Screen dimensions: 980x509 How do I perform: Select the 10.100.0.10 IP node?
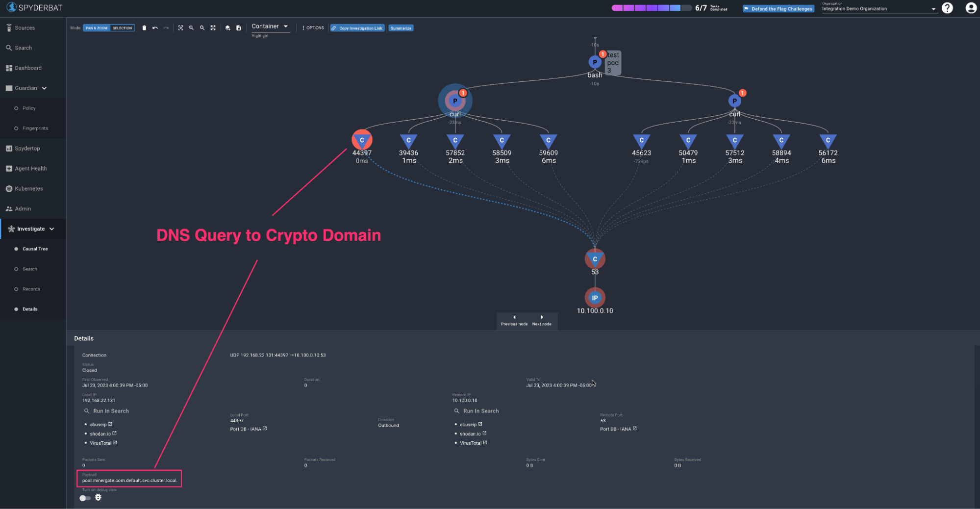coord(595,298)
